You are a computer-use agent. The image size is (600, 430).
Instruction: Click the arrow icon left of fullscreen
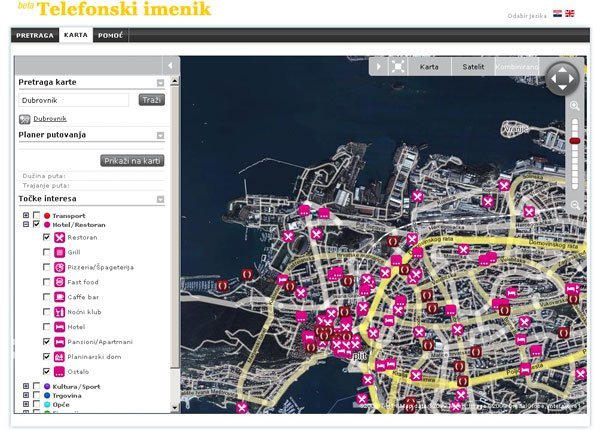click(378, 67)
